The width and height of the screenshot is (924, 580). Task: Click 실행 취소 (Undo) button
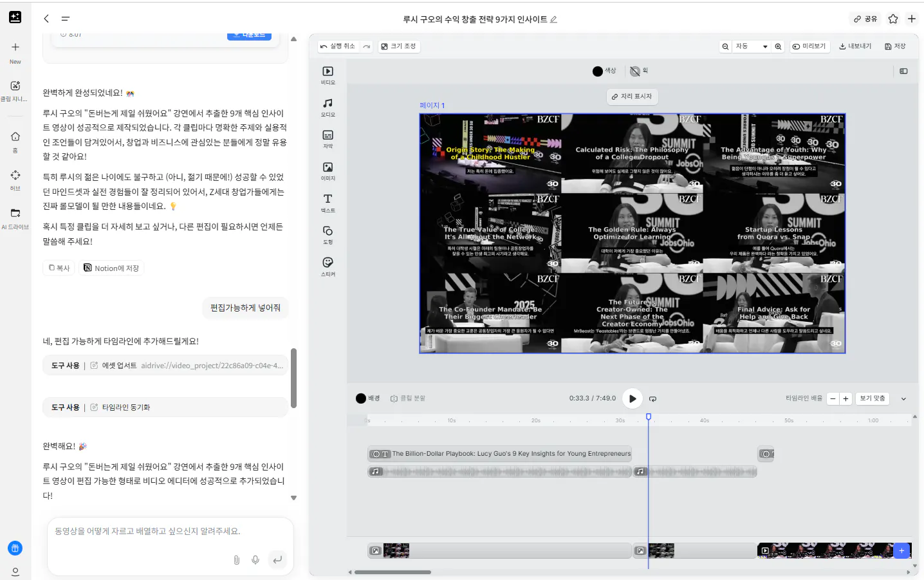point(338,46)
